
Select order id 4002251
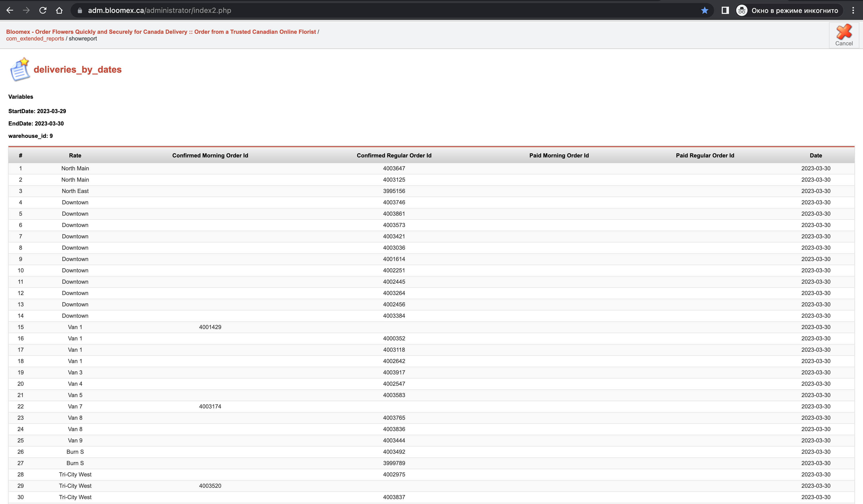[394, 271]
